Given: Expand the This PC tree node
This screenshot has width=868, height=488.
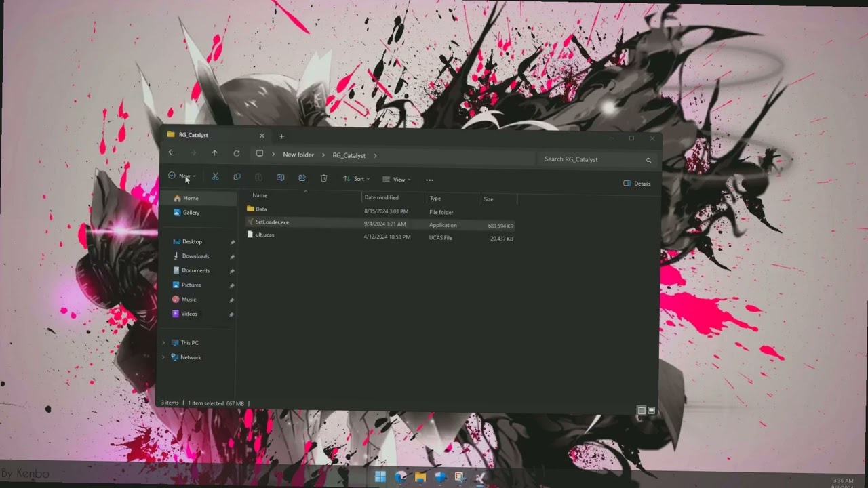Looking at the screenshot, I should pos(163,343).
